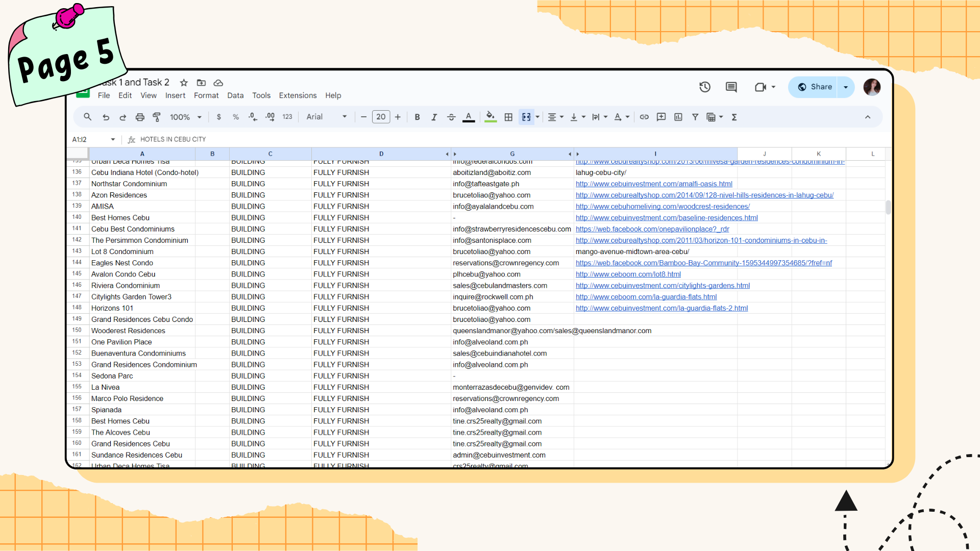This screenshot has width=980, height=551.
Task: Toggle italic formatting
Action: (434, 117)
